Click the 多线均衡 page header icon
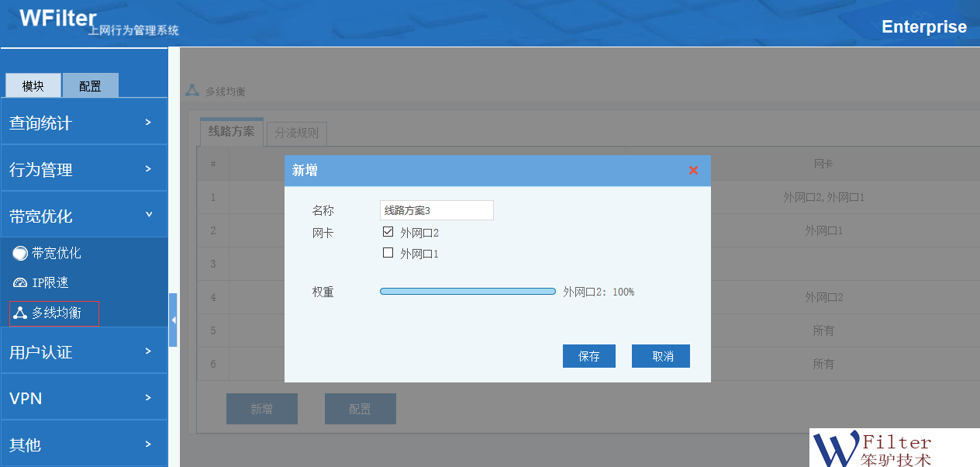This screenshot has width=980, height=467. [192, 91]
